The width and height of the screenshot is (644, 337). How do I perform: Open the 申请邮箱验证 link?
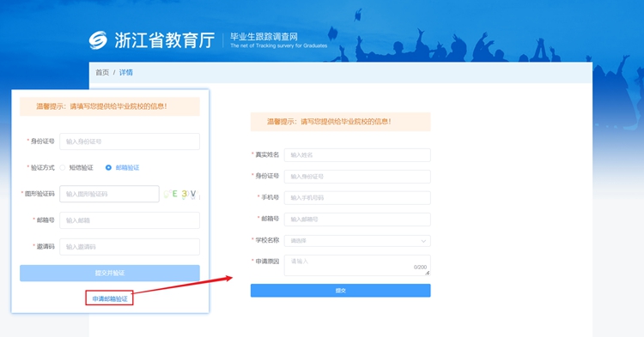click(110, 299)
